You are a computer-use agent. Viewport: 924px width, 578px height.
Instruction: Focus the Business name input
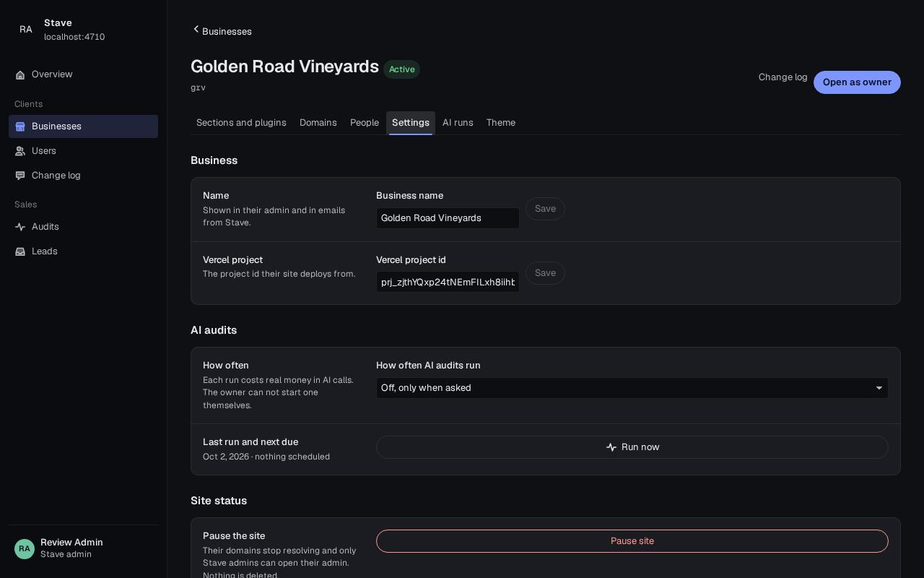(x=448, y=218)
